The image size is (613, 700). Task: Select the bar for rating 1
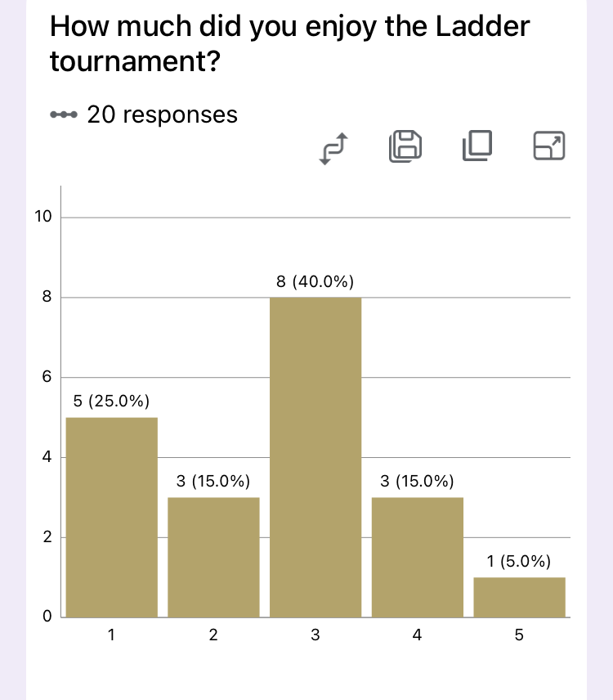(x=111, y=518)
